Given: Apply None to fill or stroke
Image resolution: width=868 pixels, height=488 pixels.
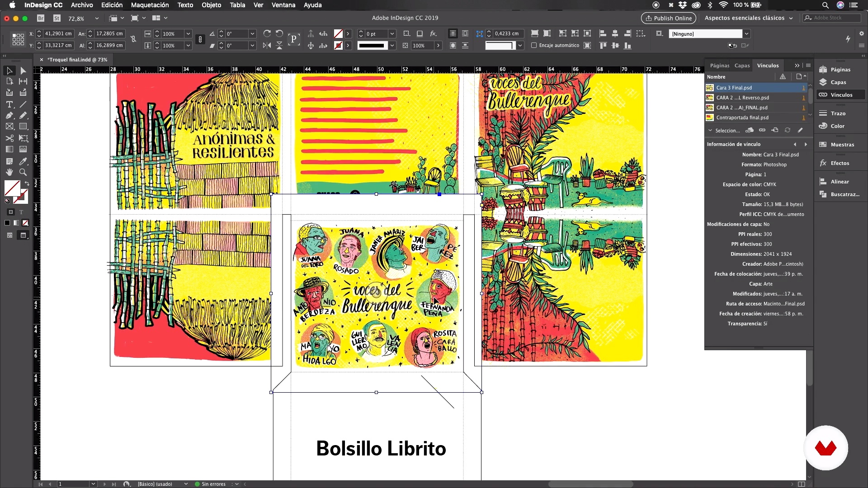Looking at the screenshot, I should point(25,223).
